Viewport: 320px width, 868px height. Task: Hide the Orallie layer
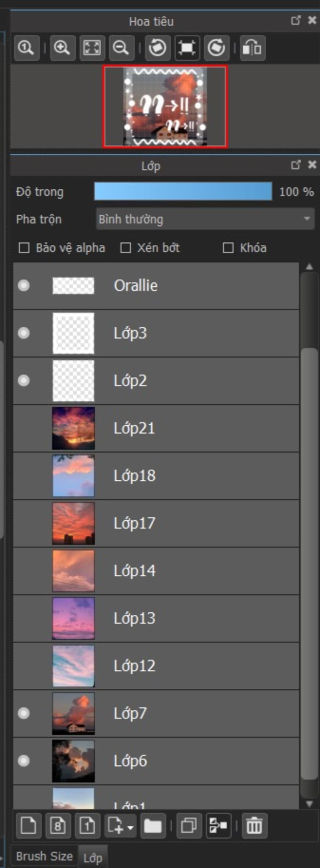(x=23, y=285)
